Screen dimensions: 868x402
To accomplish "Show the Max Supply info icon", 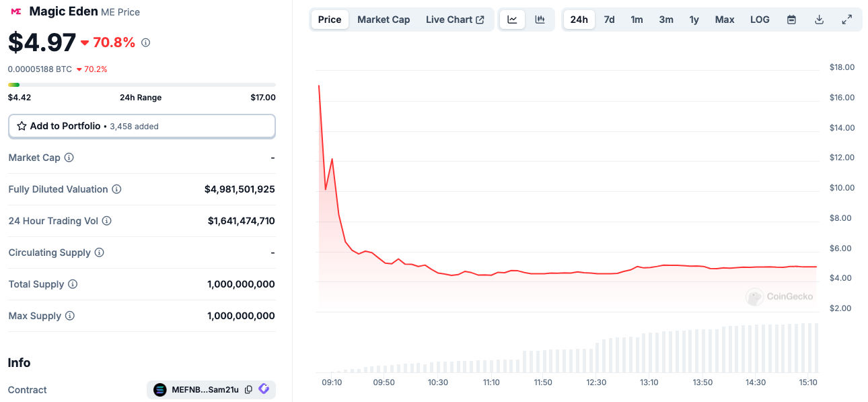I will click(x=69, y=316).
